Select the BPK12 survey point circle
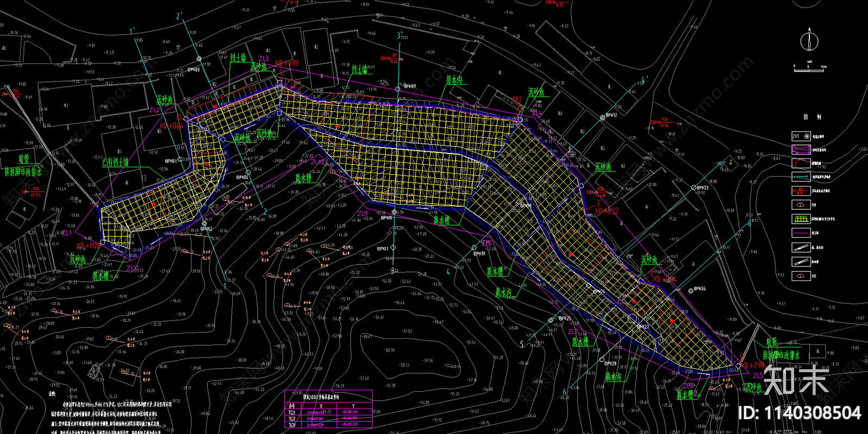 pyautogui.click(x=602, y=117)
